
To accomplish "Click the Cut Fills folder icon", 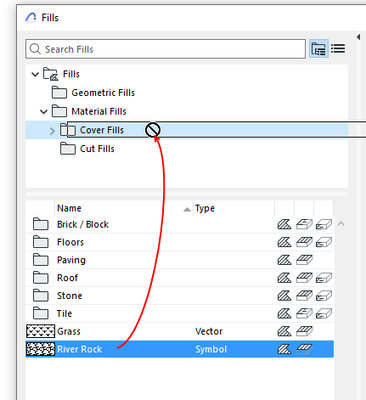I will coord(68,149).
